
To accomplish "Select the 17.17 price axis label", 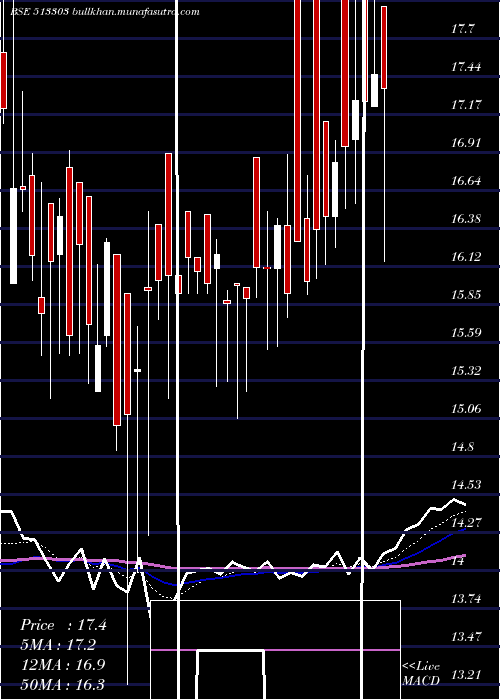I will pyautogui.click(x=466, y=105).
